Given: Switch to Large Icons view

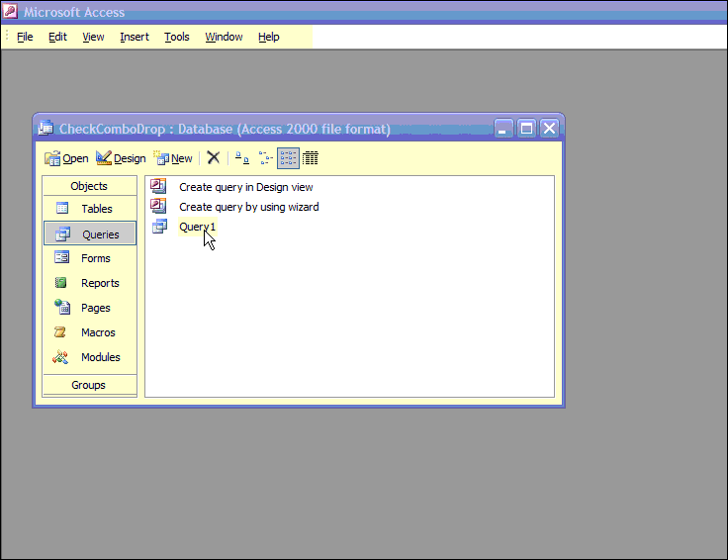Looking at the screenshot, I should [242, 158].
